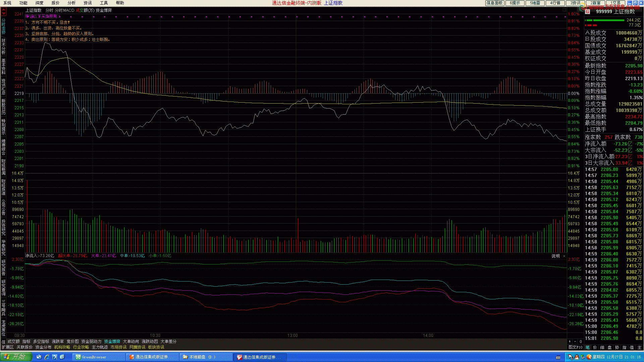
Task: Switch to the 大单动向 indicator tab
Action: coord(131,342)
